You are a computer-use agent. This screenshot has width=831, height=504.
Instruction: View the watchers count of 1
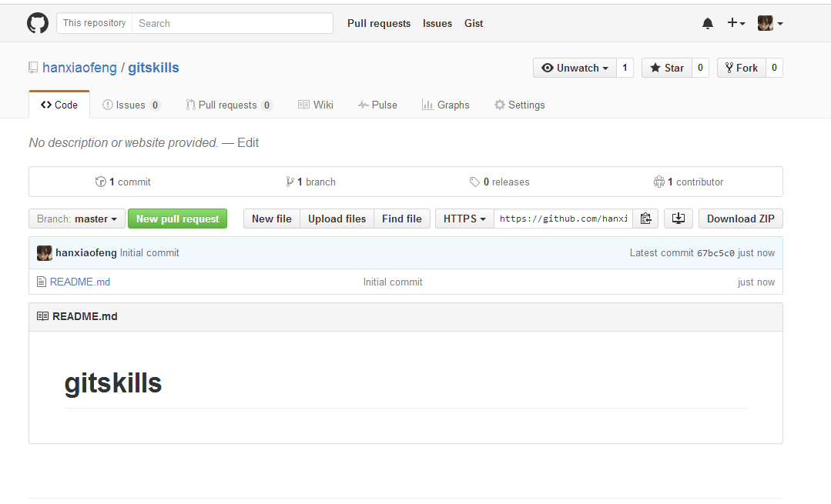click(625, 68)
